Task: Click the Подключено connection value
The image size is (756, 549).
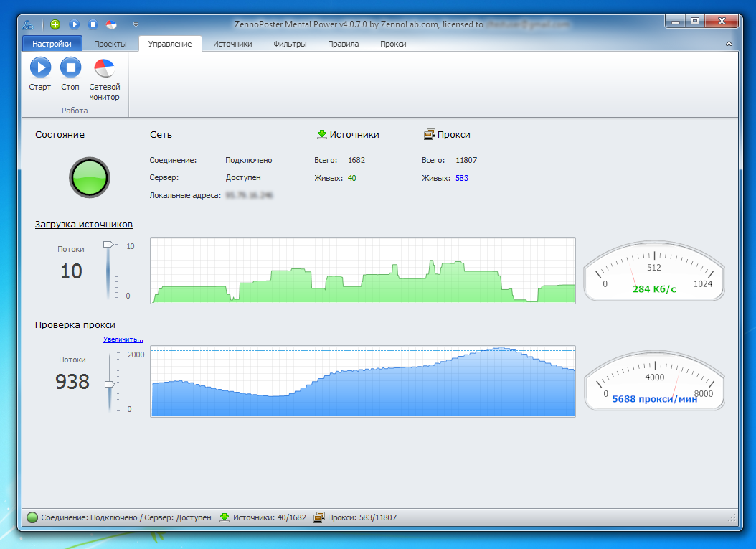Action: (x=249, y=160)
